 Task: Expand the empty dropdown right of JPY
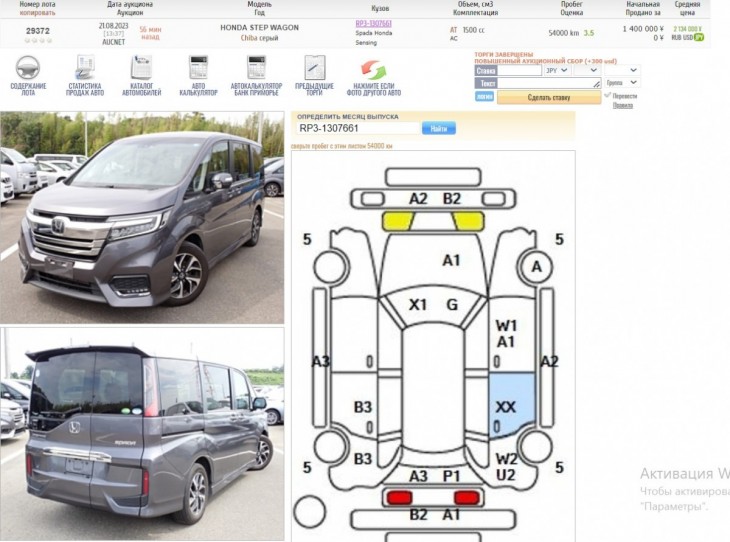coord(586,70)
